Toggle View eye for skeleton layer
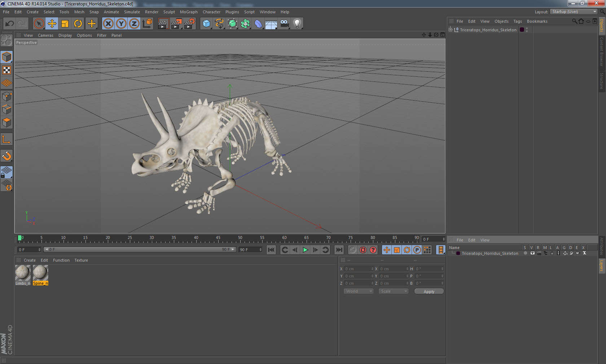The height and width of the screenshot is (364, 606). click(x=532, y=253)
